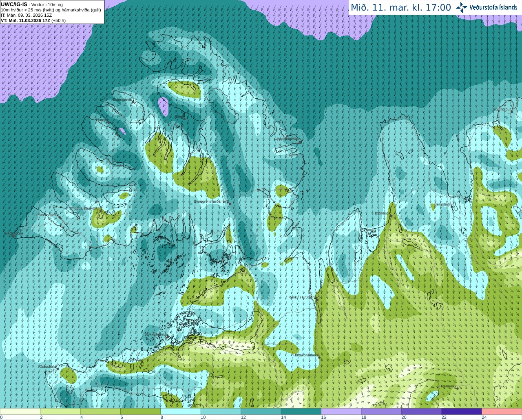Viewport: 522px width, 420px height.
Task: Select the 8–10 m/s pale cyan legend swatch
Action: [x=181, y=411]
